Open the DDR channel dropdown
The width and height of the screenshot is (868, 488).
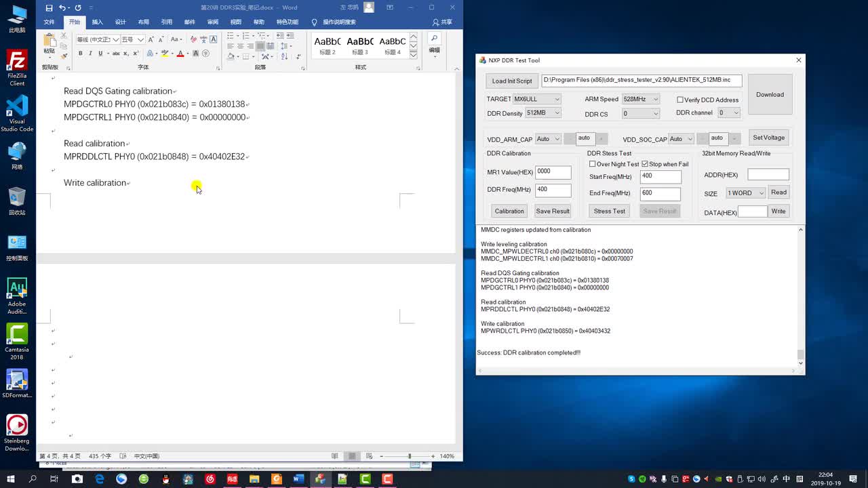pos(729,113)
